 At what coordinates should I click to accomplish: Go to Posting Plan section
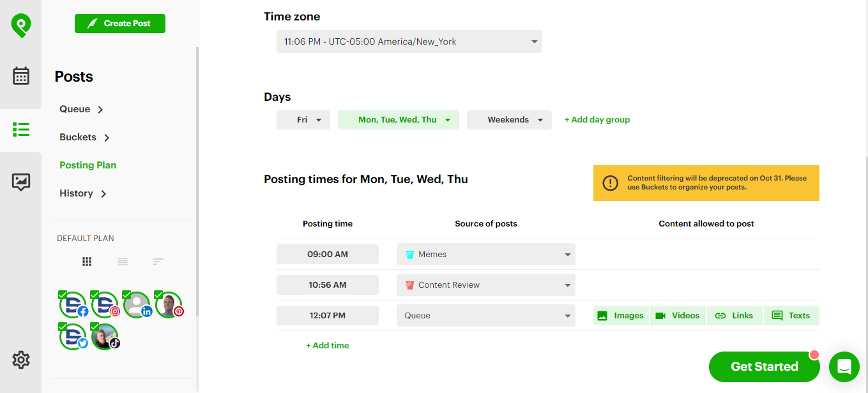pos(88,165)
